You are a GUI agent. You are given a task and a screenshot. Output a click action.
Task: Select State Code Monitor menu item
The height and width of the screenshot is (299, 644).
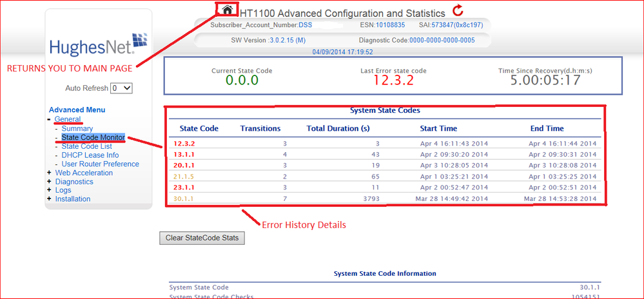93,138
